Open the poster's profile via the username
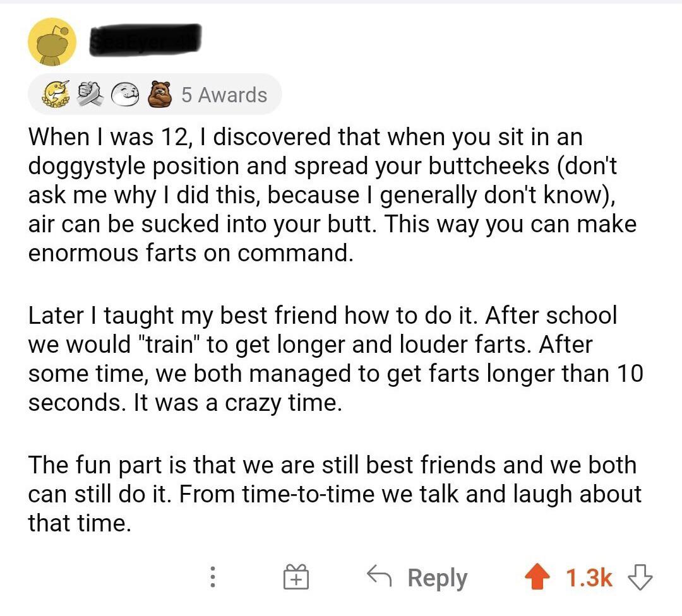 coord(145,39)
